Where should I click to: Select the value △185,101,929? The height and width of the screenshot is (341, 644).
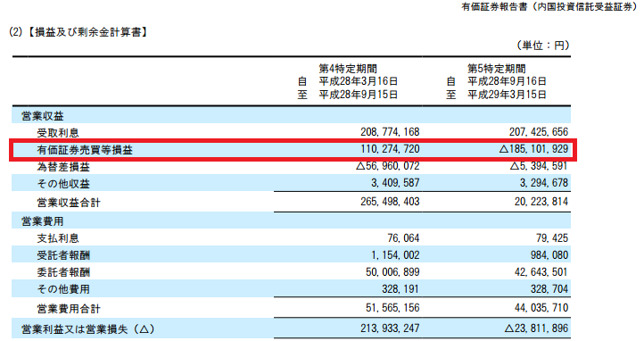click(534, 149)
